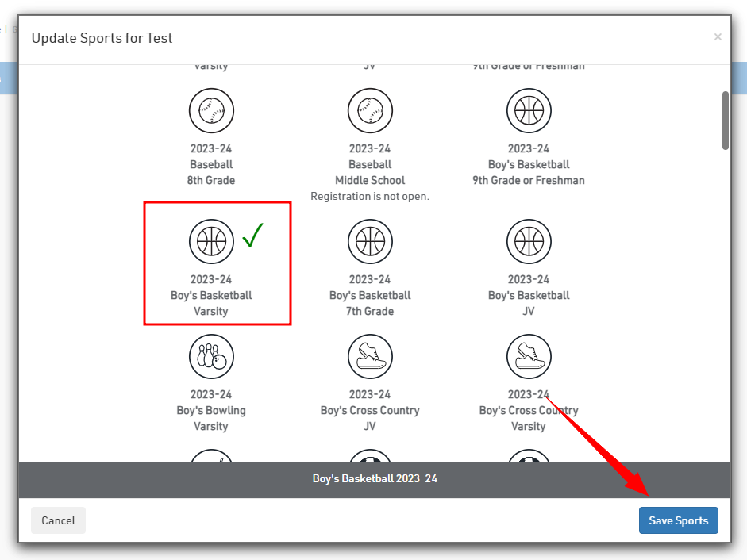Click Boy's Basketball Varsity basketball icon
The image size is (747, 560).
(x=211, y=241)
